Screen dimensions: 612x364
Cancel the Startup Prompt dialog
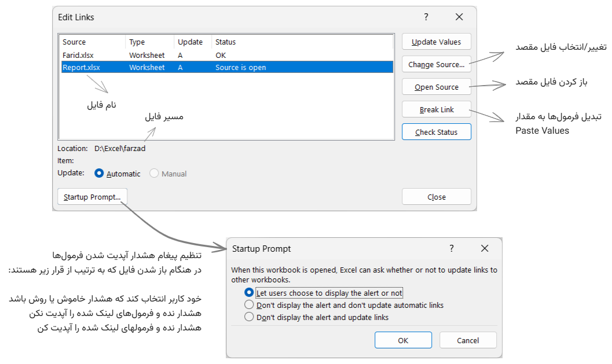(467, 340)
